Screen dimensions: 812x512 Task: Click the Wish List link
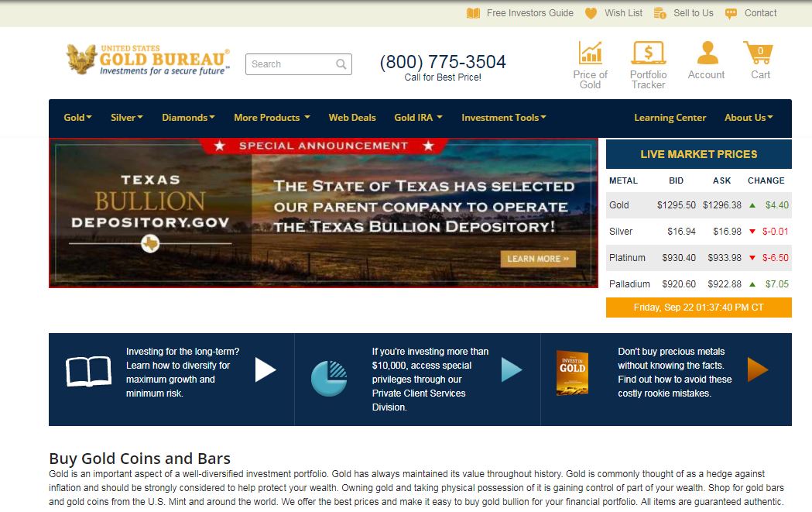point(623,13)
